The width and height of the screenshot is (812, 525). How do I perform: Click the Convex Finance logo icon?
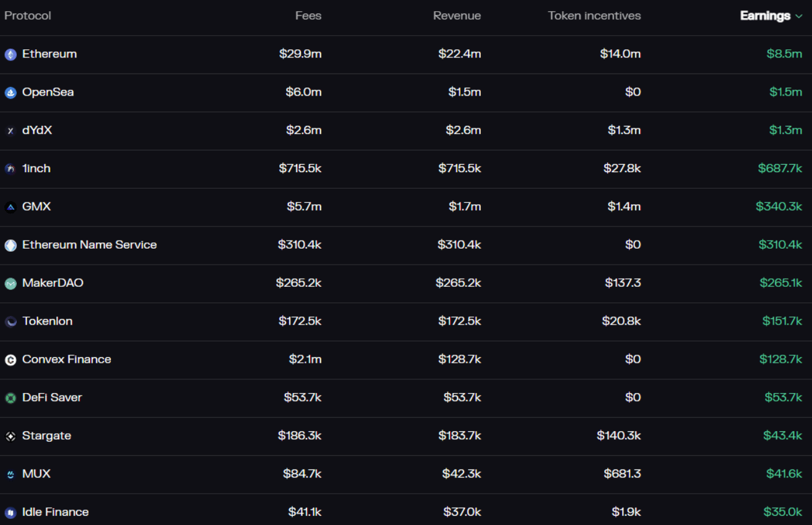(x=10, y=360)
